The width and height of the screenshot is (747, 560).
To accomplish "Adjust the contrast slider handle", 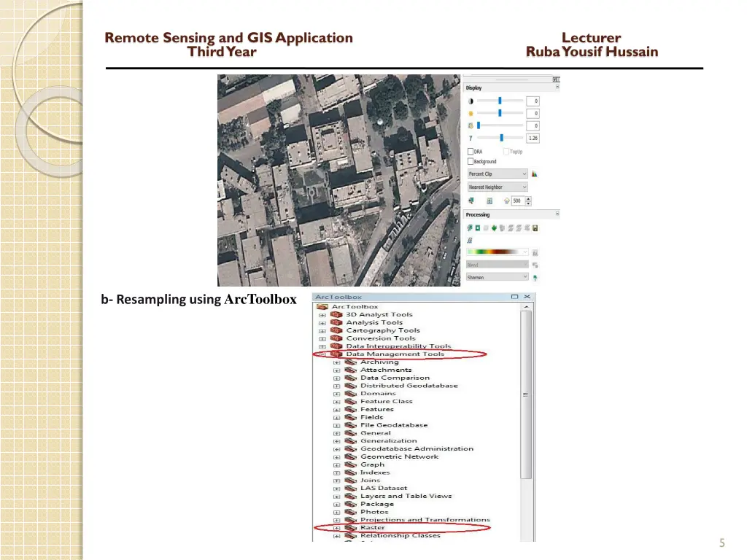I will point(500,101).
